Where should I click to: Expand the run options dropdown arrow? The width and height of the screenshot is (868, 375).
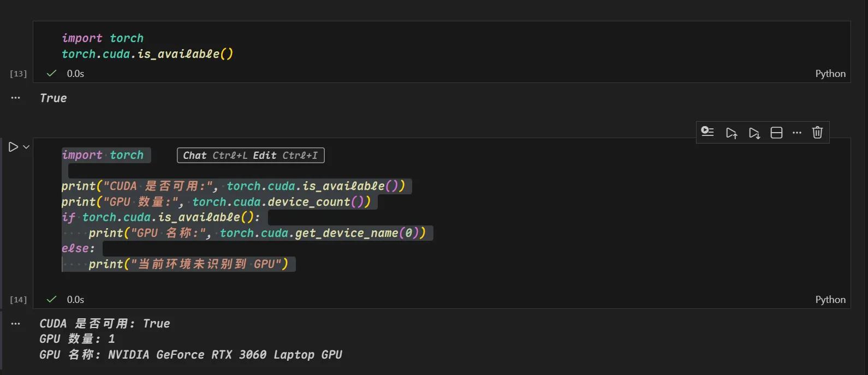click(x=26, y=147)
